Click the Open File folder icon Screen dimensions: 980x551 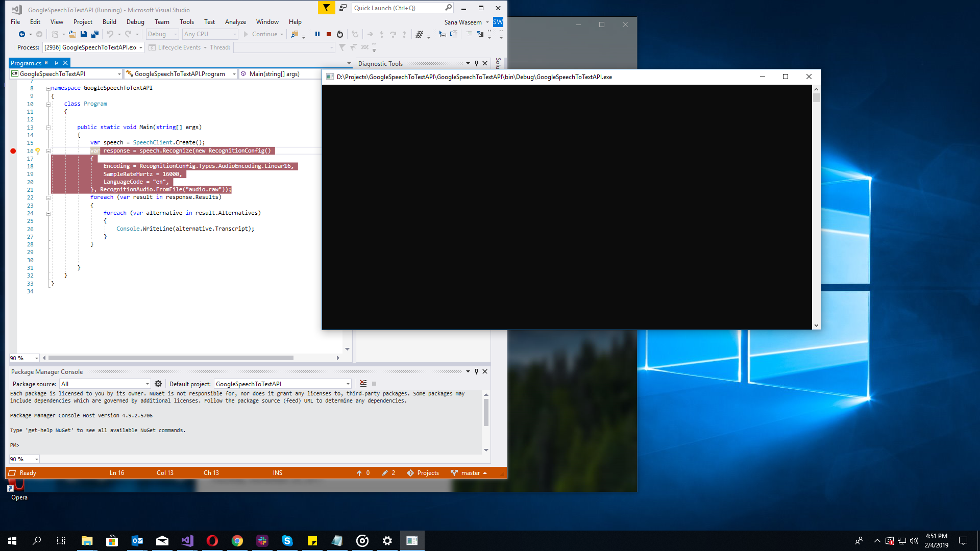click(72, 34)
